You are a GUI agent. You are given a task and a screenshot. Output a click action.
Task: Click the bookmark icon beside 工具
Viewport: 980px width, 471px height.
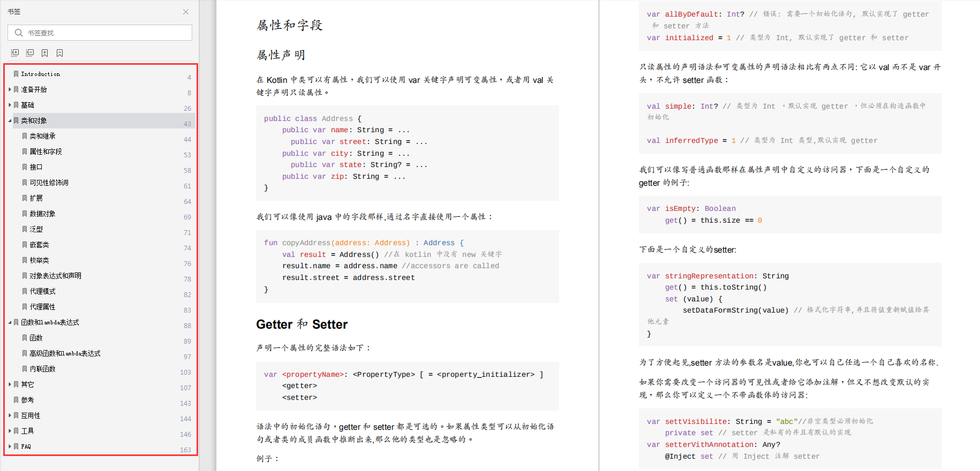tap(16, 431)
